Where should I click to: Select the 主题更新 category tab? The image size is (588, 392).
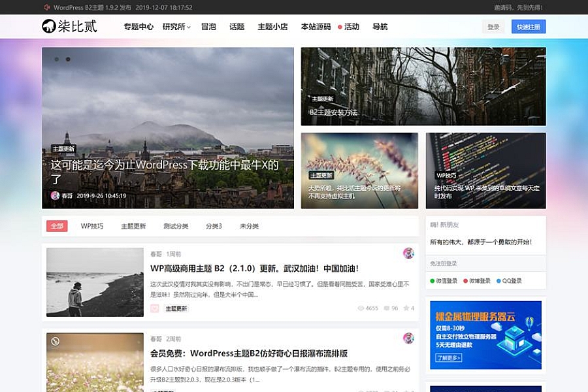coord(133,226)
